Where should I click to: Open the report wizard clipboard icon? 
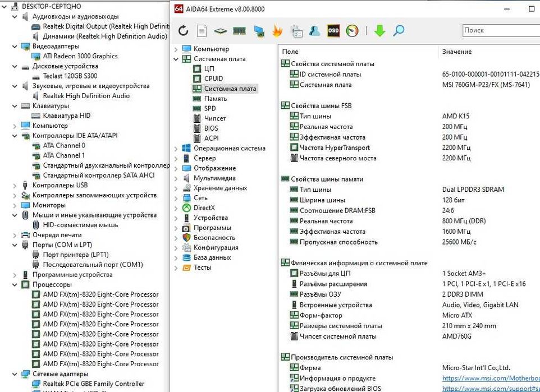[296, 31]
